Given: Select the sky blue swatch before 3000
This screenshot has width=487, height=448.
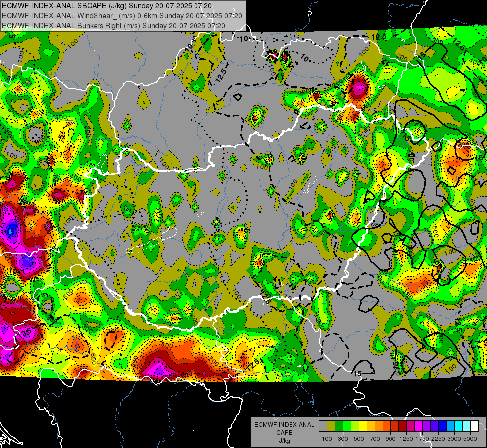Looking at the screenshot, I should coord(451,426).
